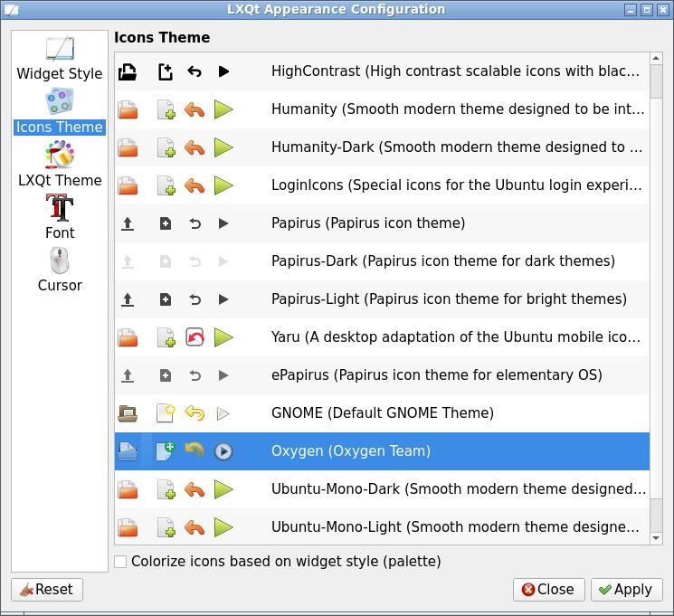Image resolution: width=674 pixels, height=616 pixels.
Task: Click the HighContrast folder-open preview icon
Action: (x=128, y=71)
